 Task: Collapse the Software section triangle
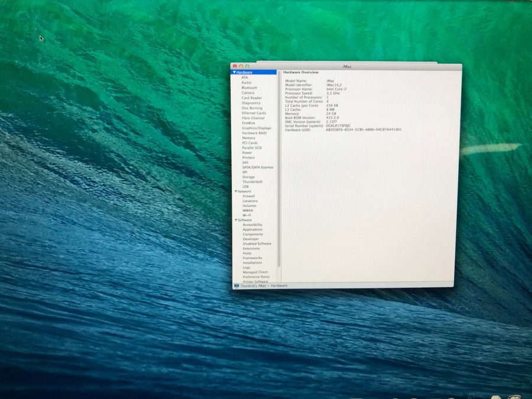236,220
